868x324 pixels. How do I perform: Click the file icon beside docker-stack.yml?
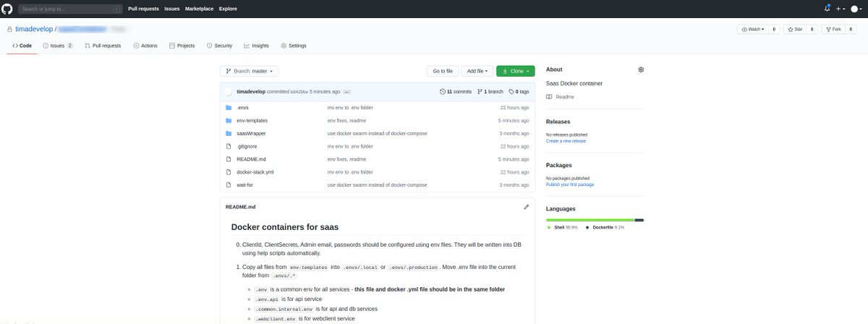pyautogui.click(x=229, y=172)
